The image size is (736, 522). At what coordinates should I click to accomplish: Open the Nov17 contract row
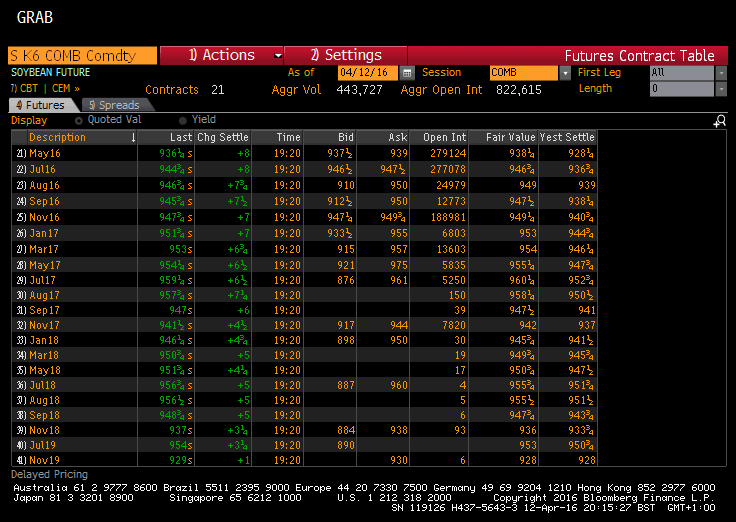coord(304,325)
